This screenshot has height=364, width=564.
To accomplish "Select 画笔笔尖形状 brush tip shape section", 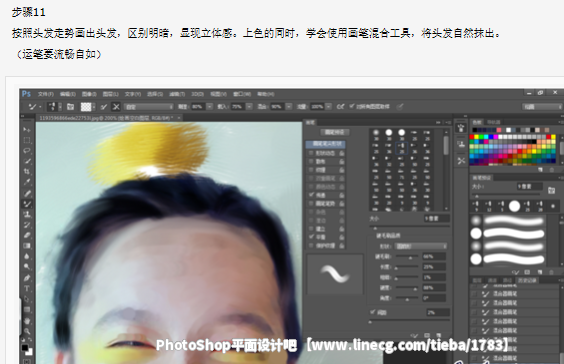I will pyautogui.click(x=326, y=144).
